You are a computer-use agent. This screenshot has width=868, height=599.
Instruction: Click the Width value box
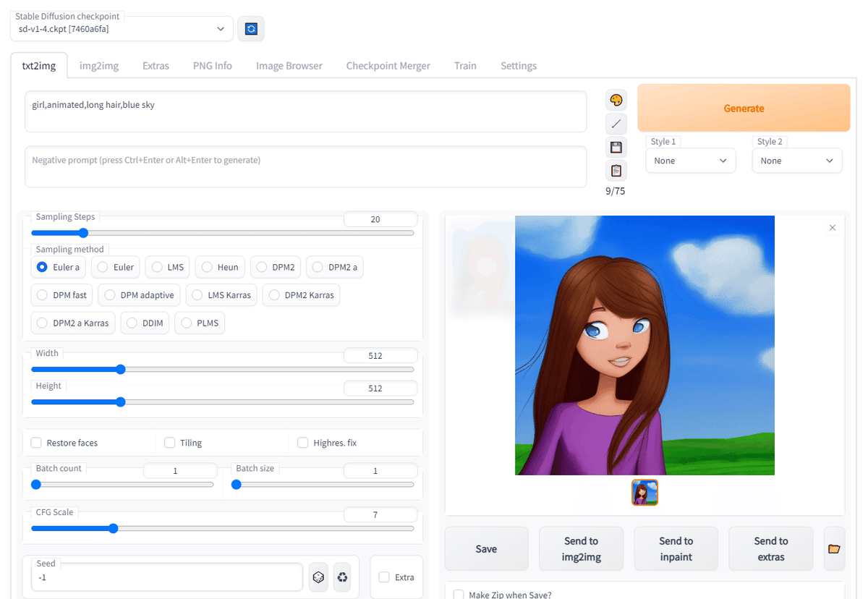[380, 356]
